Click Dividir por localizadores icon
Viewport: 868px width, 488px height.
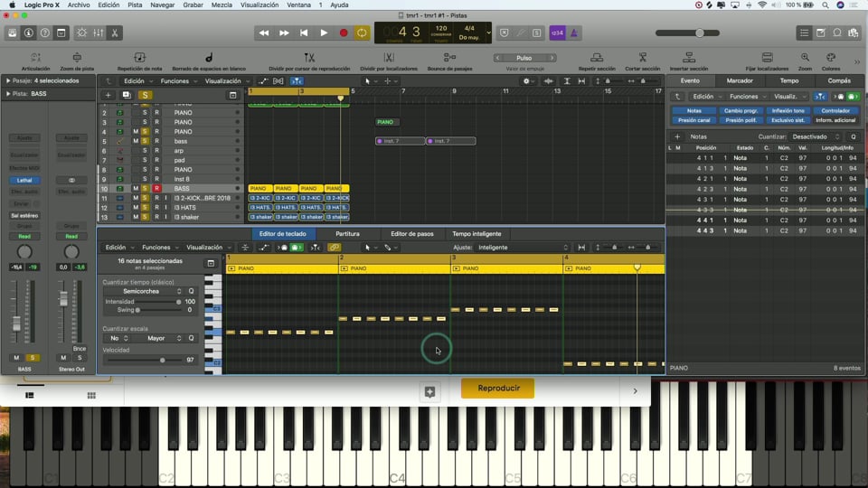(x=389, y=57)
